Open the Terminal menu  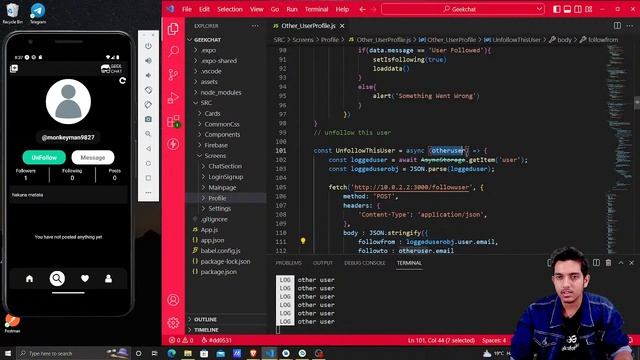pos(316,9)
